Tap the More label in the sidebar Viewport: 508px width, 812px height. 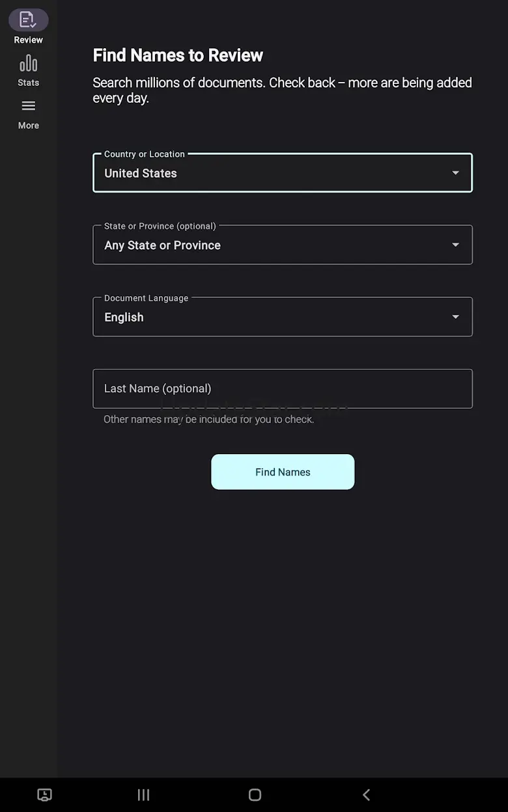pos(28,126)
